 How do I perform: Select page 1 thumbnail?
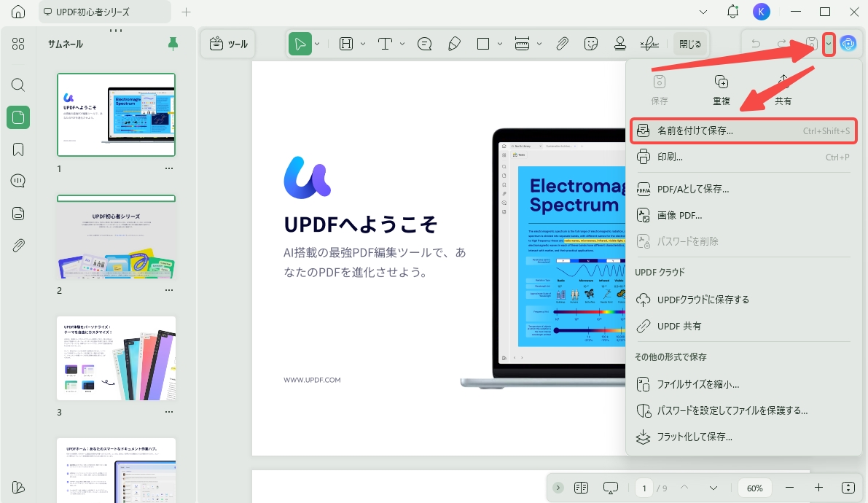point(117,114)
